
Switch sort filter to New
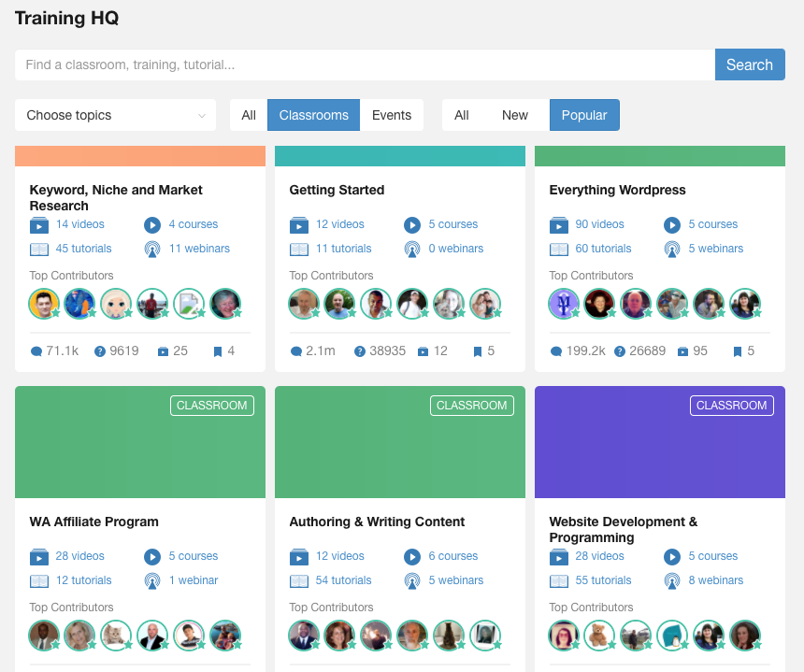pyautogui.click(x=514, y=115)
